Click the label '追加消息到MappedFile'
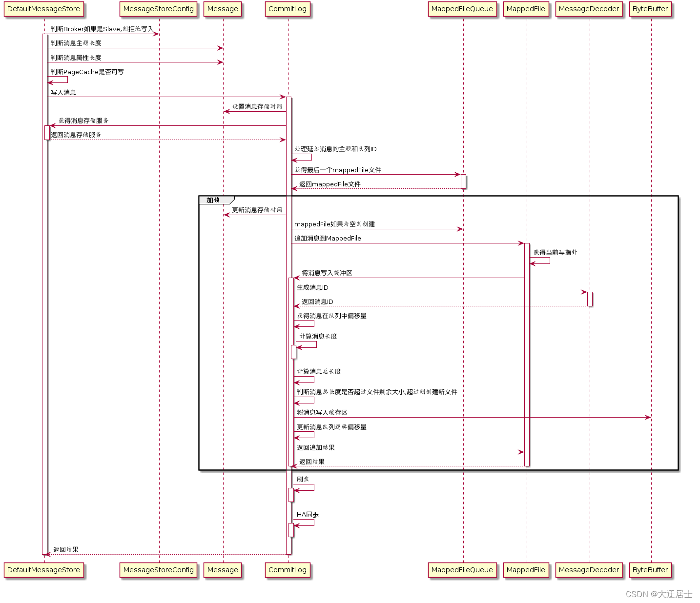 [x=328, y=239]
